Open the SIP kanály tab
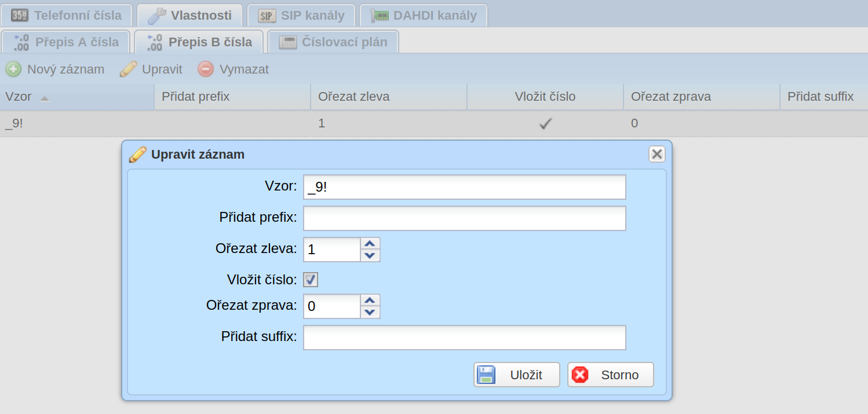This screenshot has height=414, width=868. (x=302, y=16)
